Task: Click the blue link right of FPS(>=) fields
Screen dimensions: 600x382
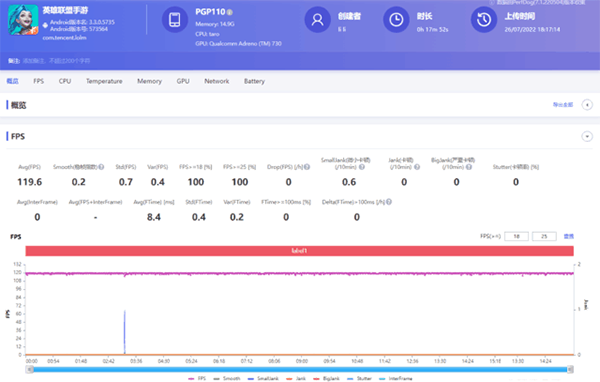Action: 569,236
